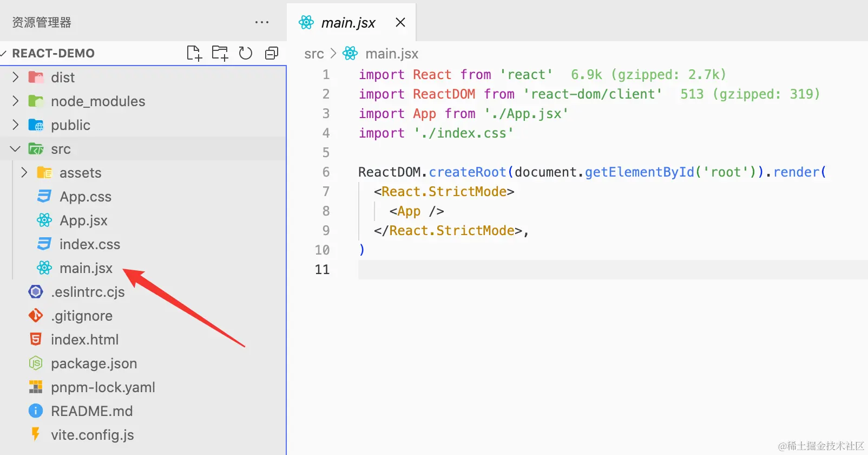Open index.html in the explorer
Screen dimensions: 868x455
(84, 340)
